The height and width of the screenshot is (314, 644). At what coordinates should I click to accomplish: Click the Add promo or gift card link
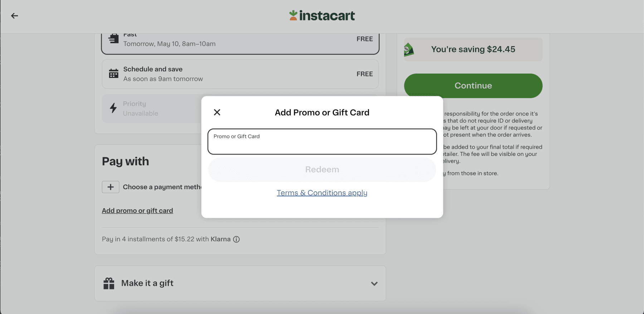(137, 211)
